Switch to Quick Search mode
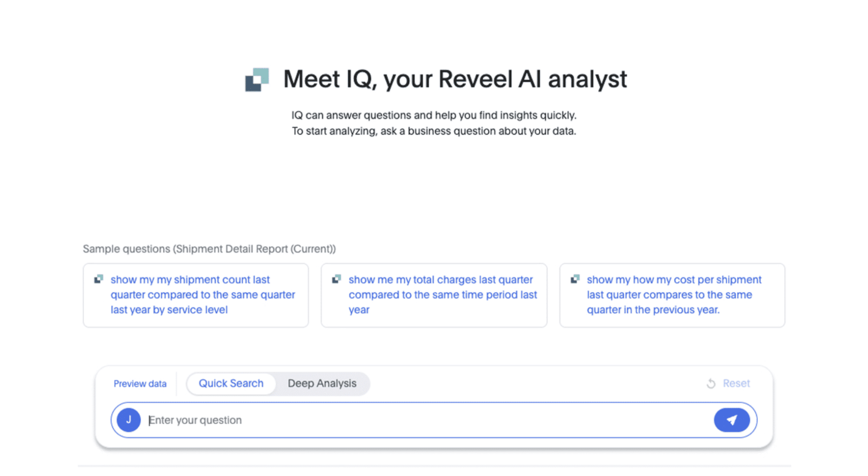868x476 pixels. (x=231, y=384)
